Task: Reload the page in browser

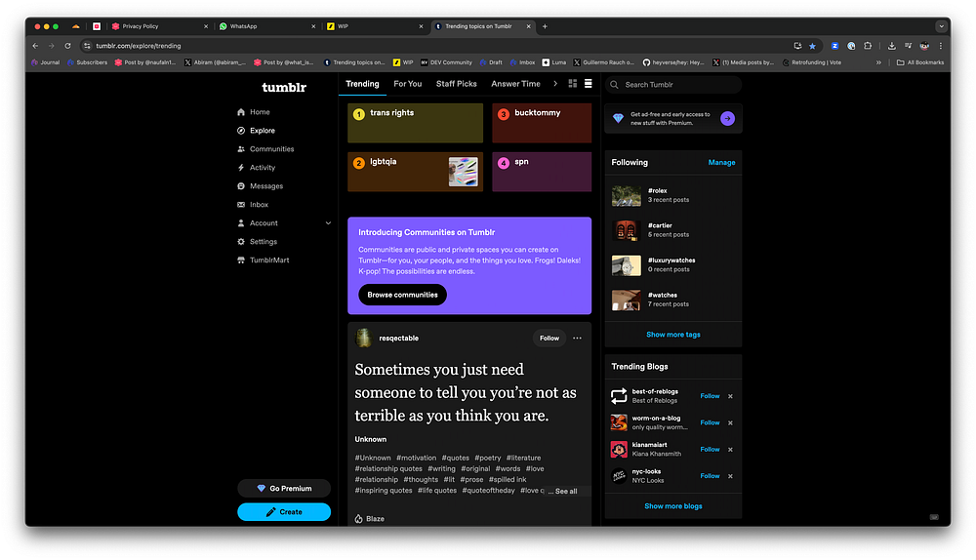Action: [x=68, y=46]
